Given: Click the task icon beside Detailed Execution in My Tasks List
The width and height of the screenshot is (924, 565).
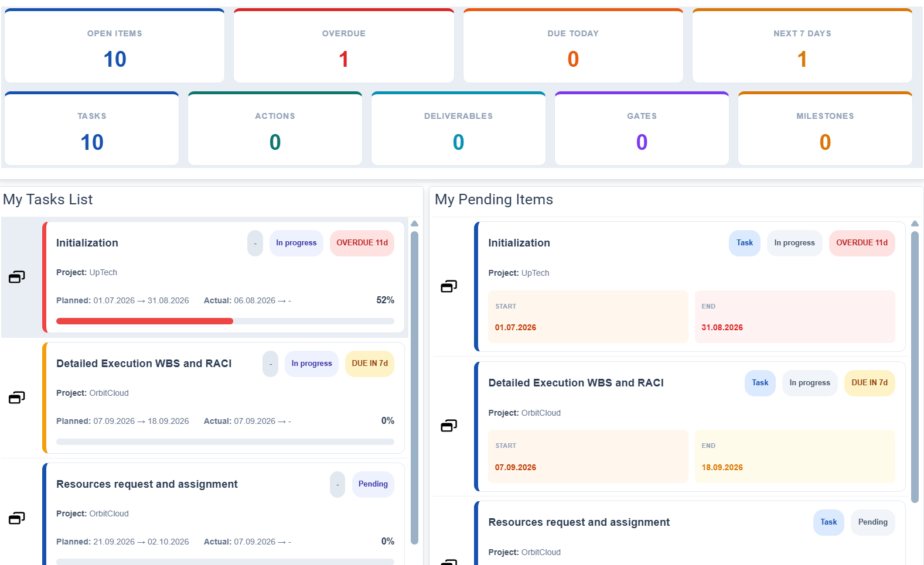Looking at the screenshot, I should click(x=17, y=398).
